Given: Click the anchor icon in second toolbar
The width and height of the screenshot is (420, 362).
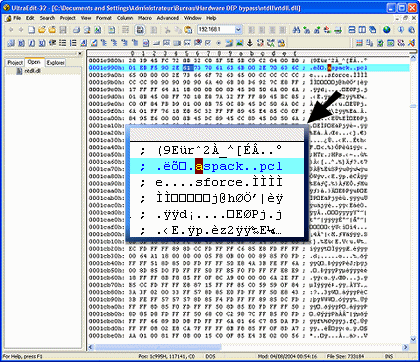Looking at the screenshot, I should point(249,43).
